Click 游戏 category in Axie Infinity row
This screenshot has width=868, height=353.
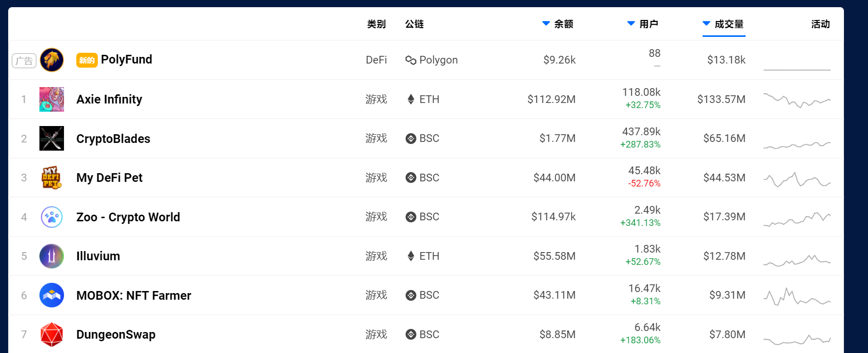pyautogui.click(x=376, y=99)
